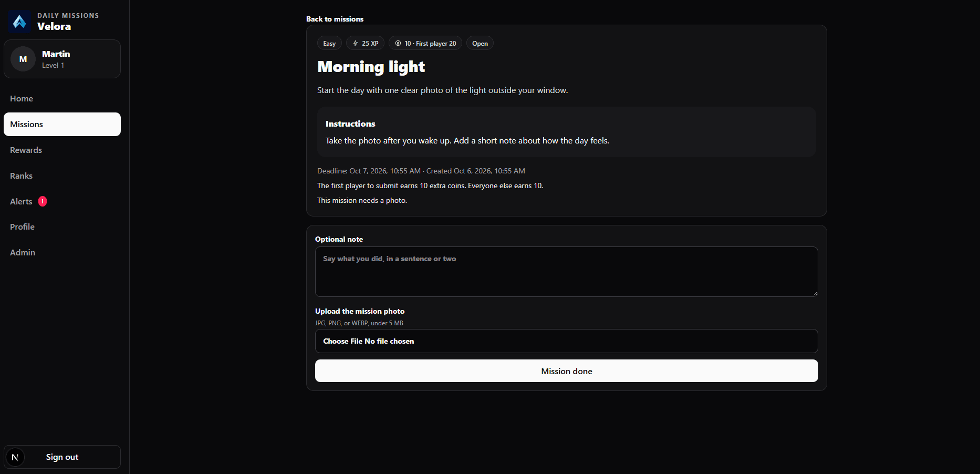Click the Open status chip
The width and height of the screenshot is (980, 474).
pos(479,44)
